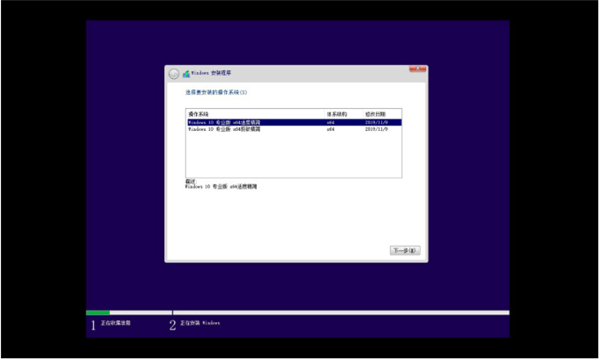Screen dimensions: 600x360
Task: Close the Windows Setup dialog
Action: 417,69
